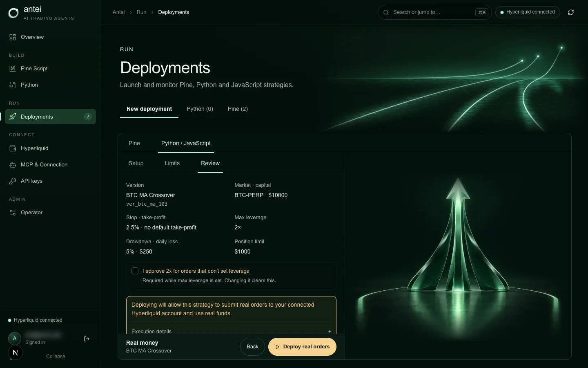Collapse the sidebar
This screenshot has width=588, height=368.
pos(56,357)
